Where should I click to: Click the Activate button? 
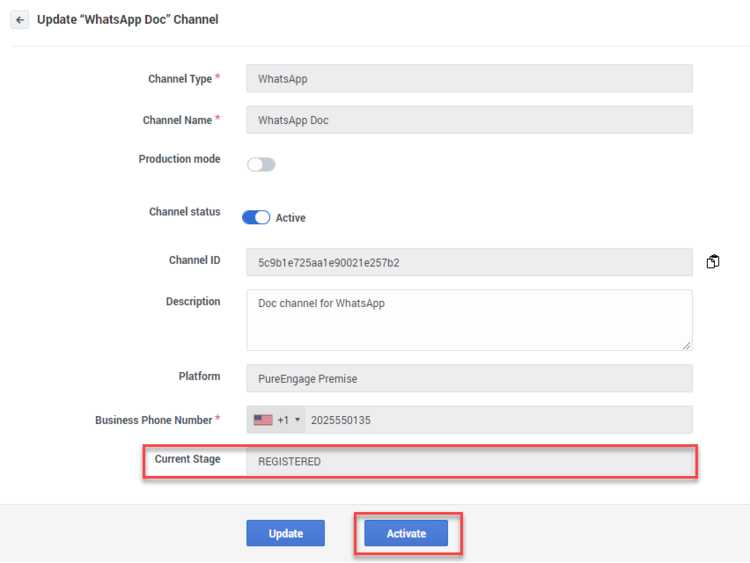click(x=407, y=534)
